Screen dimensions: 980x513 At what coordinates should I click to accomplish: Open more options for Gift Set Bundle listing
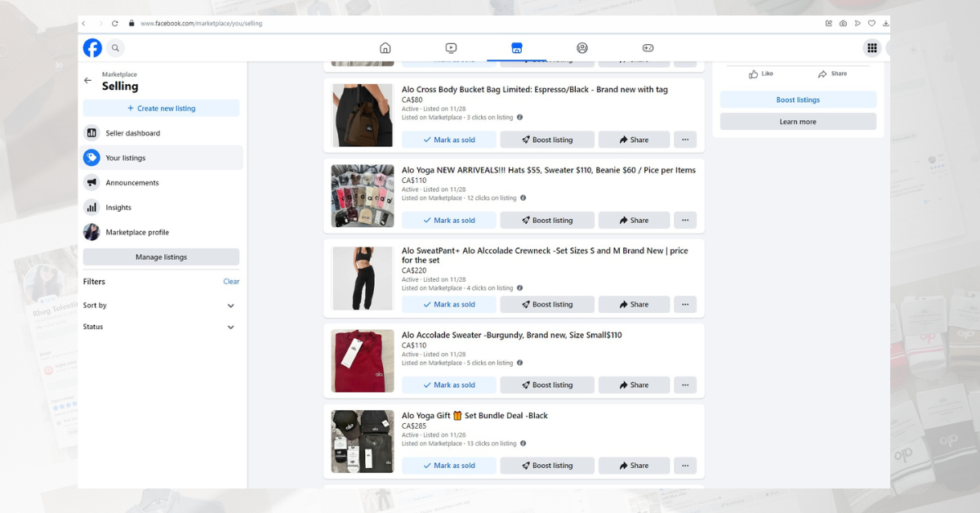point(685,466)
